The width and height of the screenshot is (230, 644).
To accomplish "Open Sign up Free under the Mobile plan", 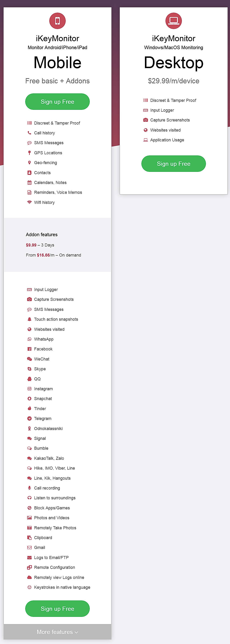I will point(57,102).
